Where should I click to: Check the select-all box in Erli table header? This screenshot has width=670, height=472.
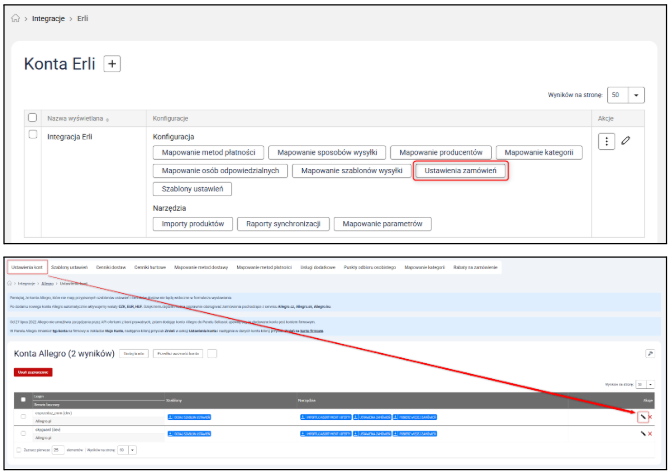[x=32, y=117]
